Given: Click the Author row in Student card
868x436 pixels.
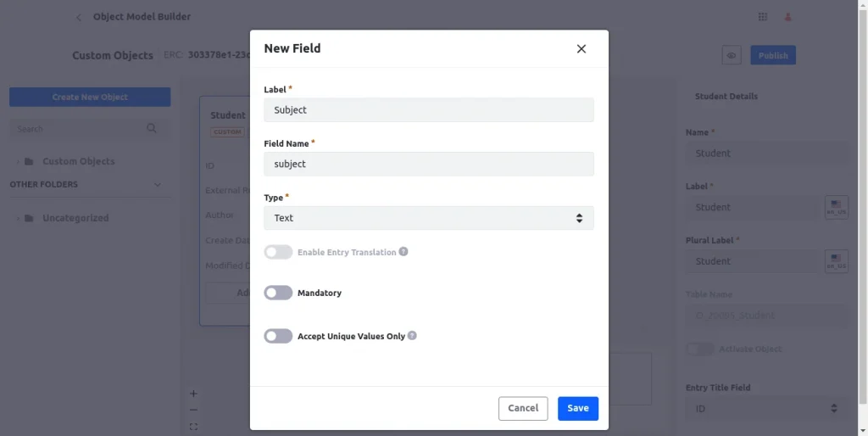Looking at the screenshot, I should point(220,215).
